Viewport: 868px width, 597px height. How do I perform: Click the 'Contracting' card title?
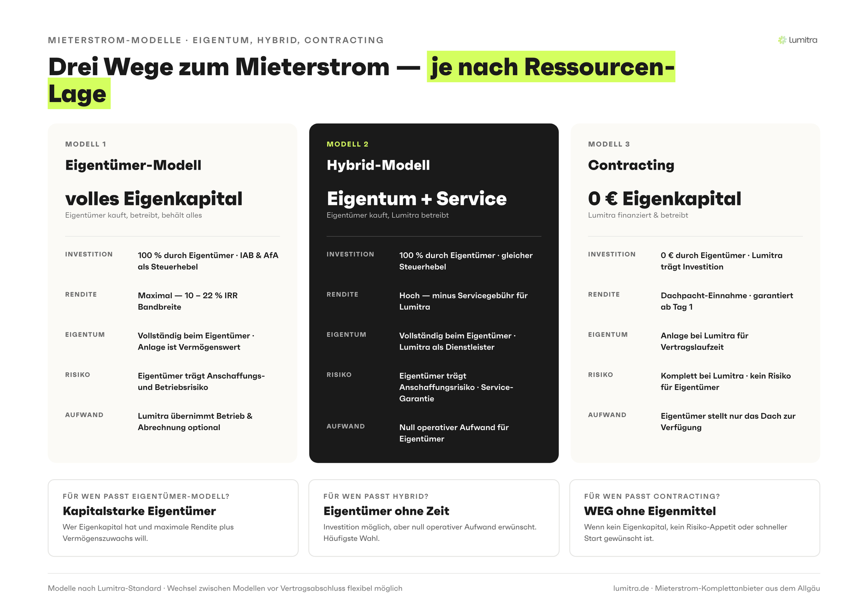(x=631, y=165)
